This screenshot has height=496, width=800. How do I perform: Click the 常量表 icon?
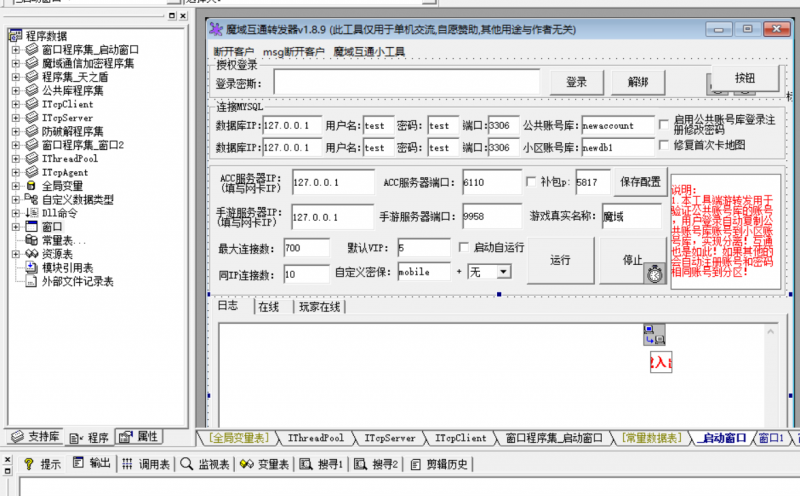32,240
